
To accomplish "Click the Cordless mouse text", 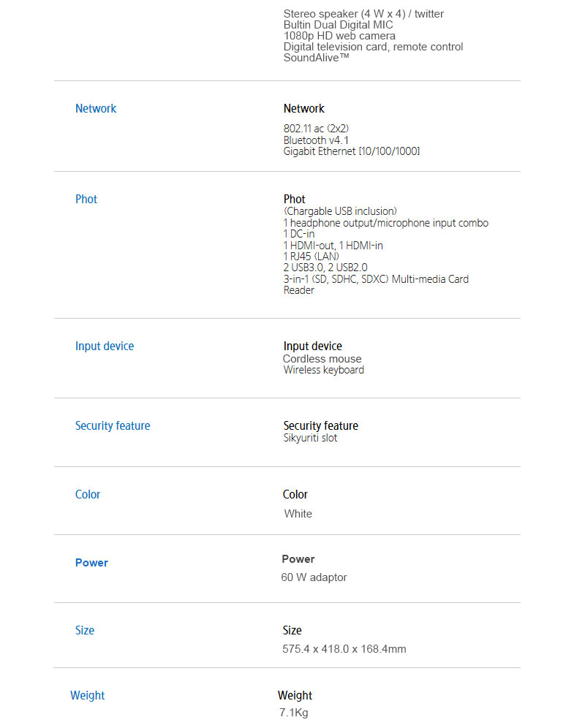I will pos(322,359).
